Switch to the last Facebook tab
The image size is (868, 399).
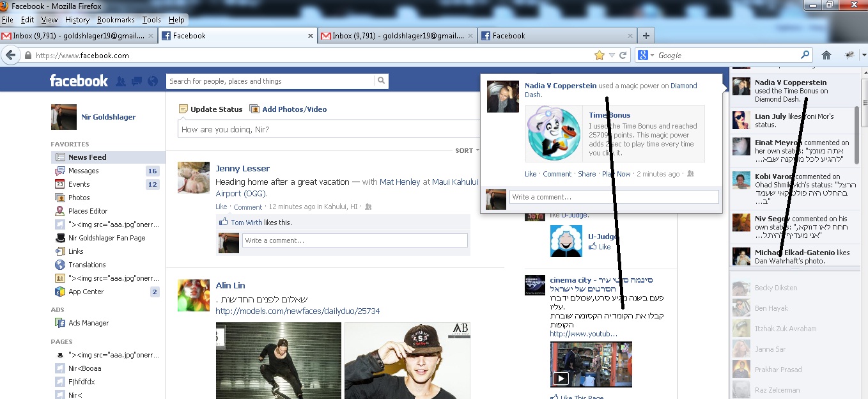tap(557, 36)
